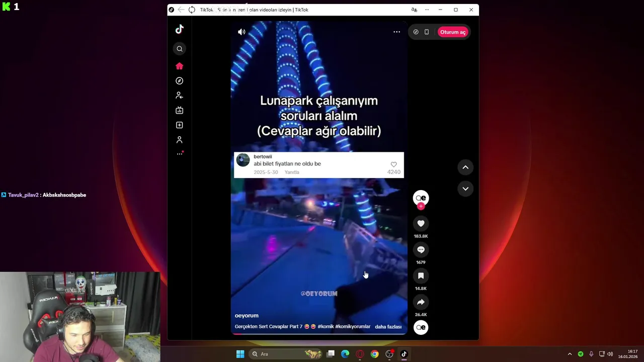This screenshot has width=644, height=362.
Task: Click the 1679 comment count
Action: tap(421, 262)
